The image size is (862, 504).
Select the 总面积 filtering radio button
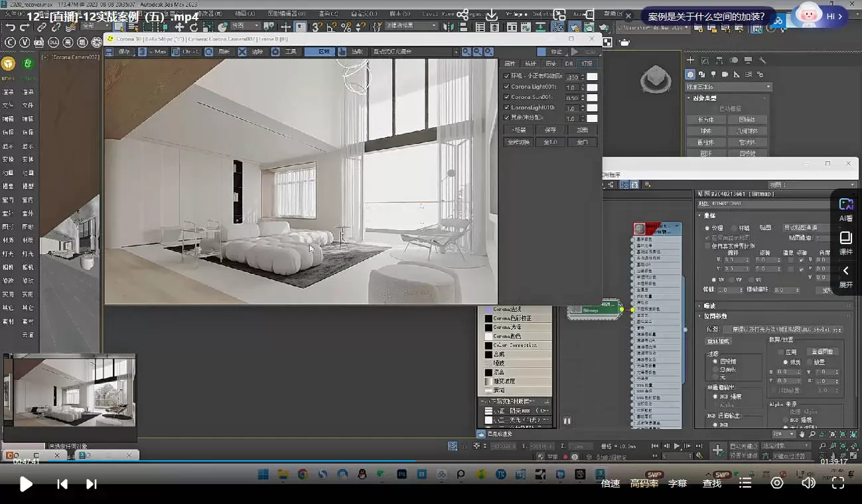[x=715, y=369]
